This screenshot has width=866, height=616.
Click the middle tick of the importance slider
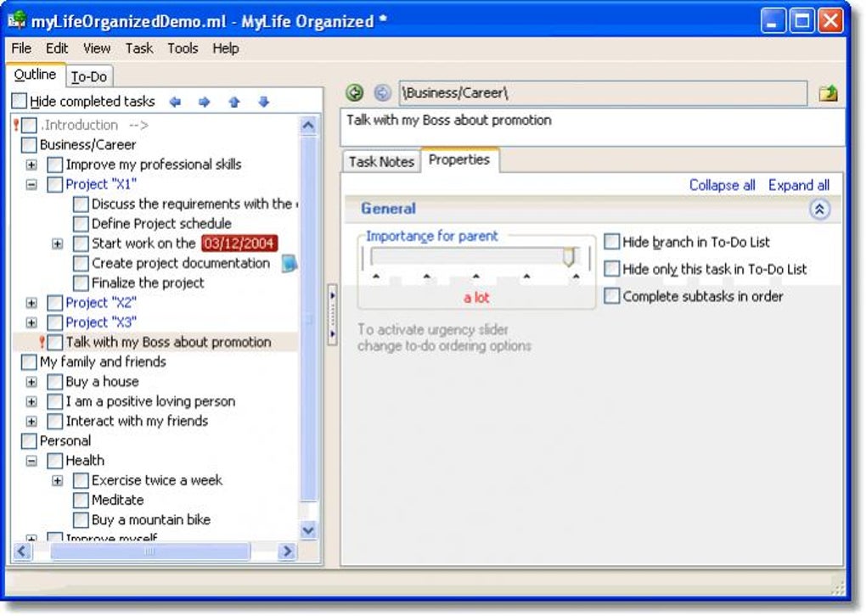pyautogui.click(x=476, y=276)
